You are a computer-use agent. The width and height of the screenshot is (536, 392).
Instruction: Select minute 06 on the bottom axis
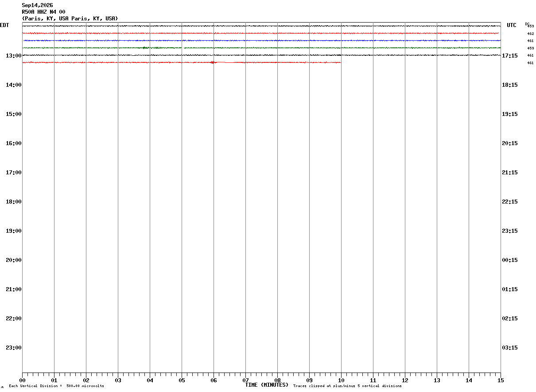point(214,380)
